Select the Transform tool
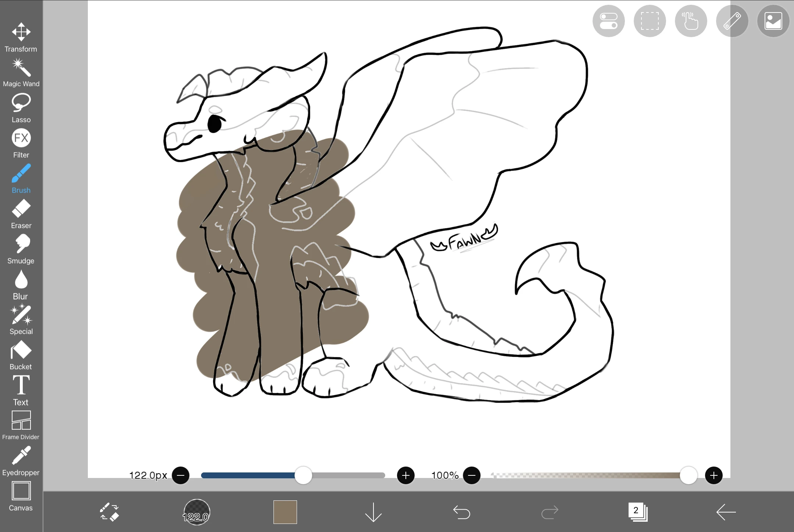794x532 pixels. pyautogui.click(x=21, y=37)
